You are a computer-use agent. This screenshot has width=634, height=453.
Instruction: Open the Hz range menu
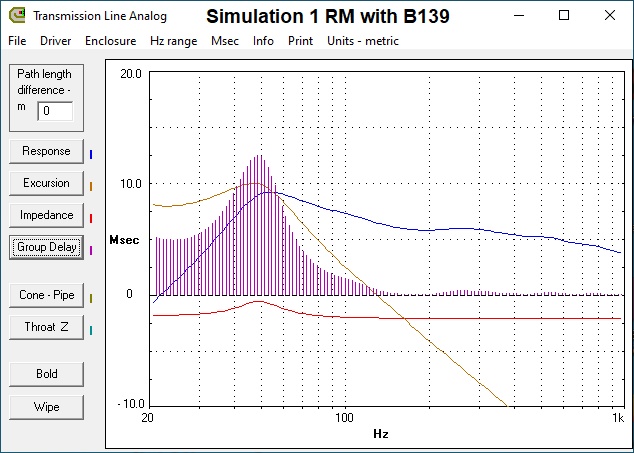173,41
